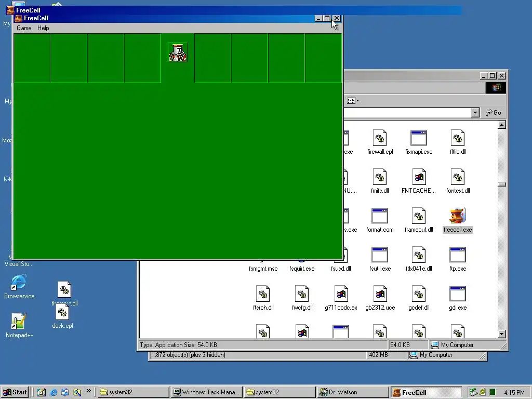Click the Windows logo throbber in Explorer
The height and width of the screenshot is (399, 532).
coord(496,88)
